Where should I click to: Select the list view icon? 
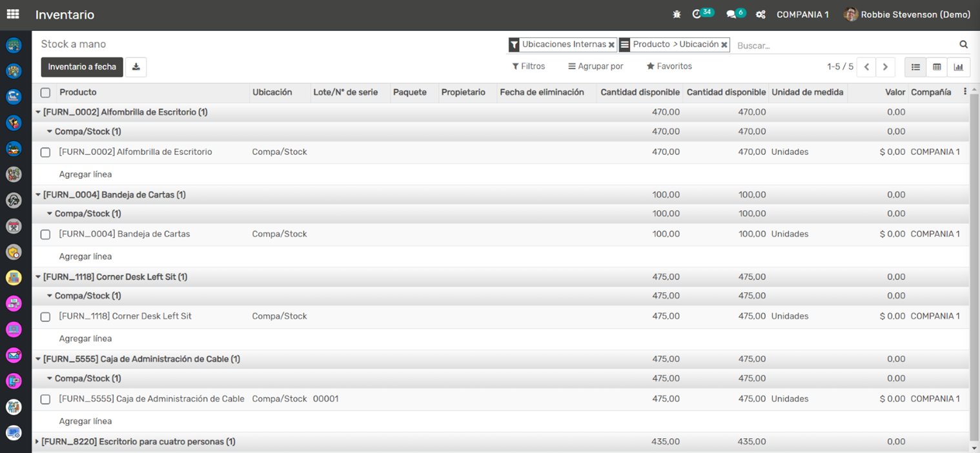915,67
